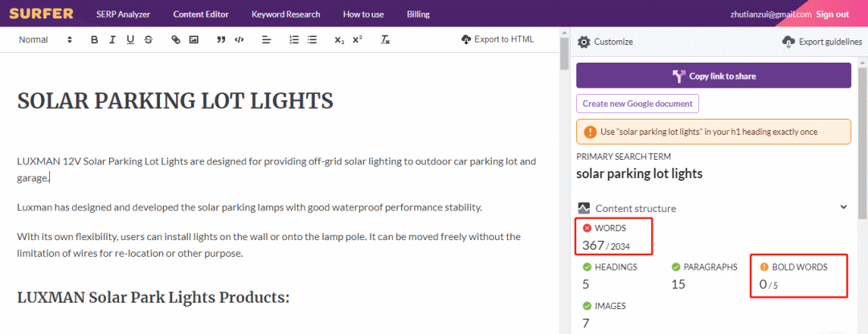The image size is (868, 334).
Task: Place cursor in the paragraph starting 'Luxman has designed'
Action: [x=250, y=208]
